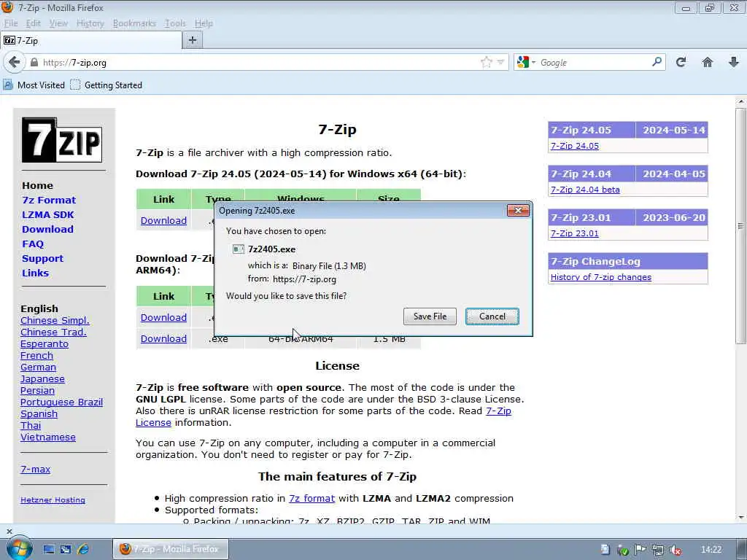
Task: Click the bookmark star icon in address bar
Action: pyautogui.click(x=486, y=63)
